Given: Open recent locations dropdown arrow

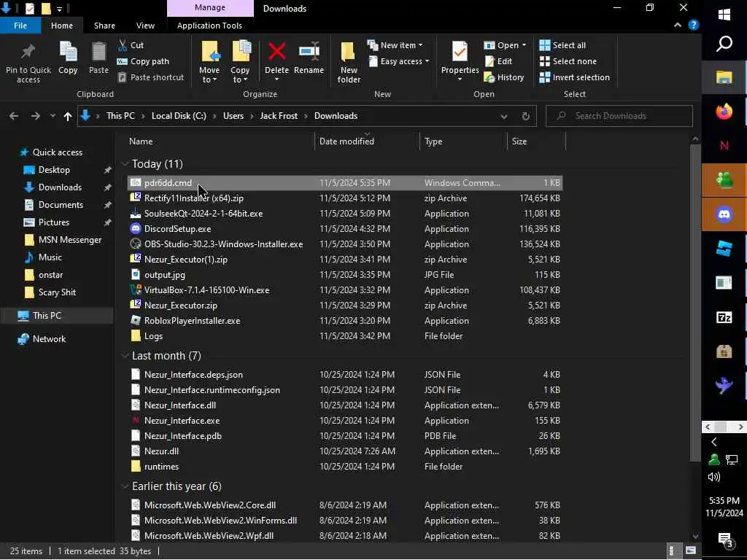Looking at the screenshot, I should tap(53, 116).
